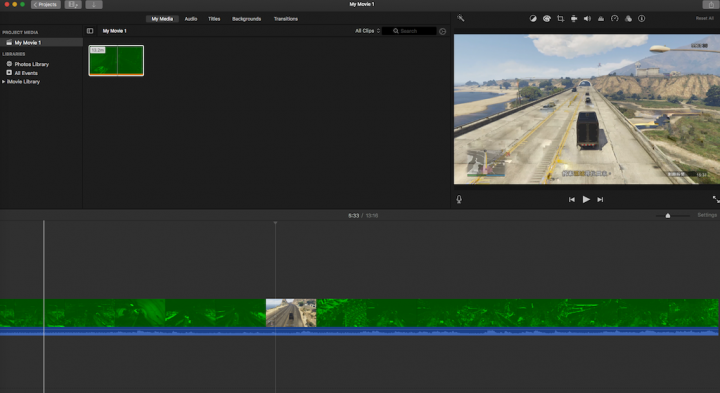The image size is (720, 393).
Task: Open the Transitions tab
Action: pyautogui.click(x=286, y=19)
